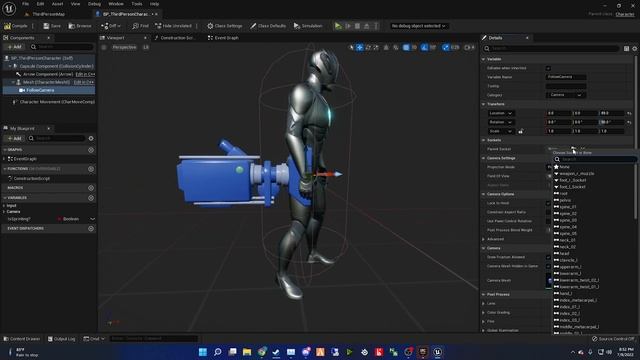Select the FollowCamera component

[x=49, y=90]
